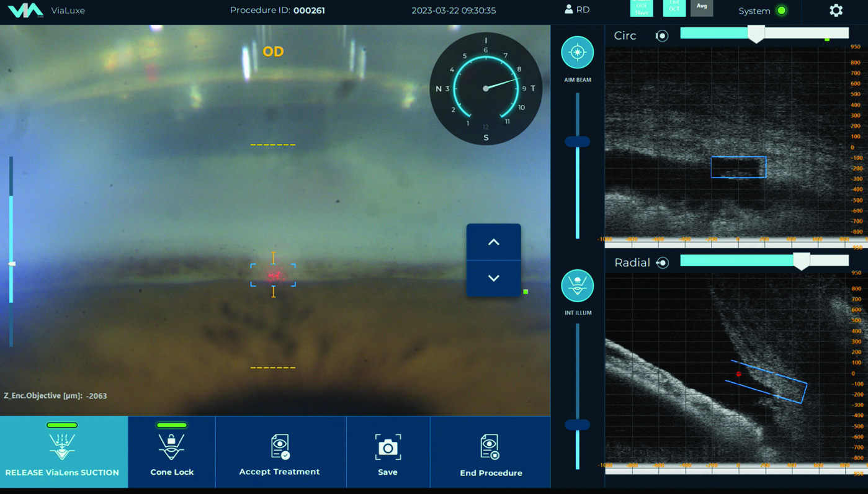Viewport: 868px width, 494px height.
Task: Click the compass dial above the eye view
Action: [x=485, y=88]
